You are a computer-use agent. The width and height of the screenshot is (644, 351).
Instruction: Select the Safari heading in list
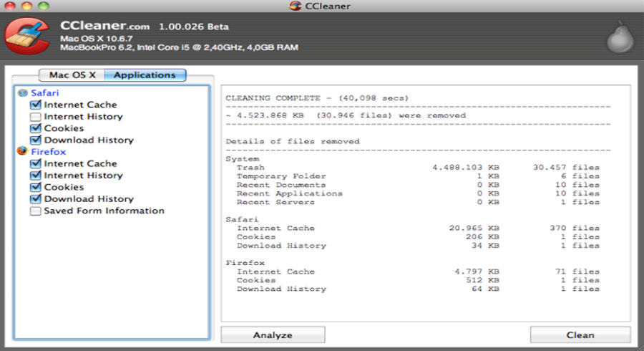click(45, 93)
